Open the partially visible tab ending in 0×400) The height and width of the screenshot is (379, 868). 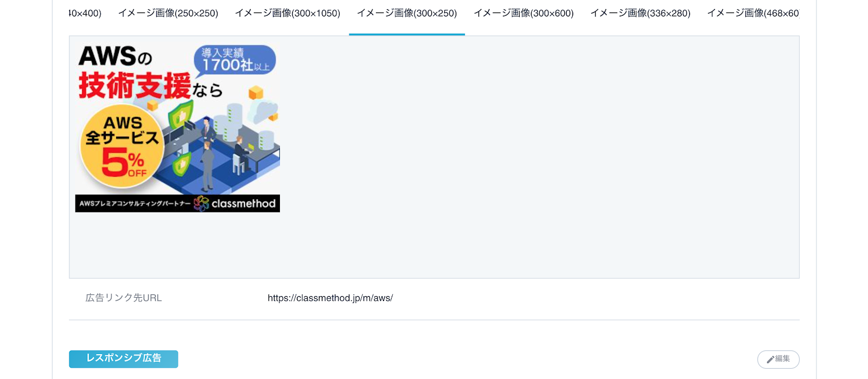86,13
